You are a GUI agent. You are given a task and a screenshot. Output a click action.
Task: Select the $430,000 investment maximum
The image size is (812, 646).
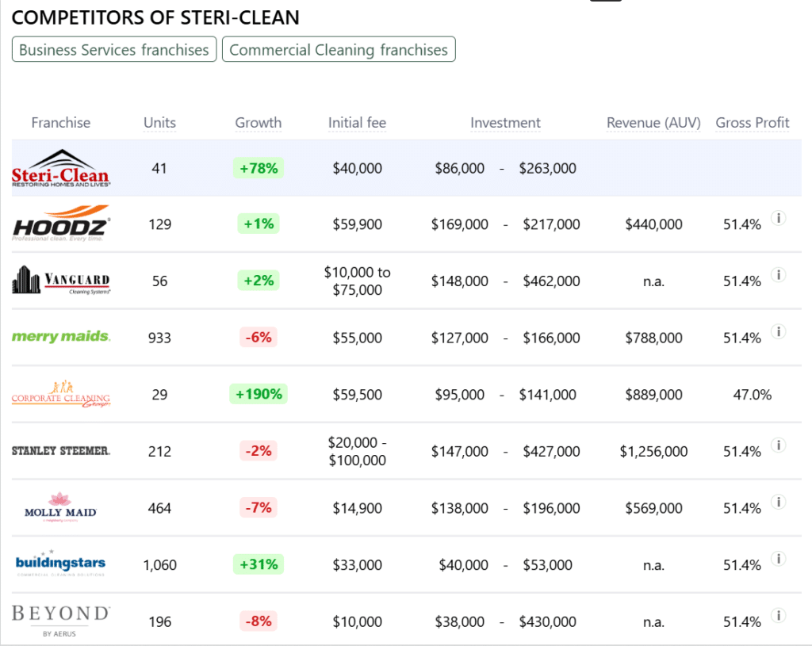547,621
